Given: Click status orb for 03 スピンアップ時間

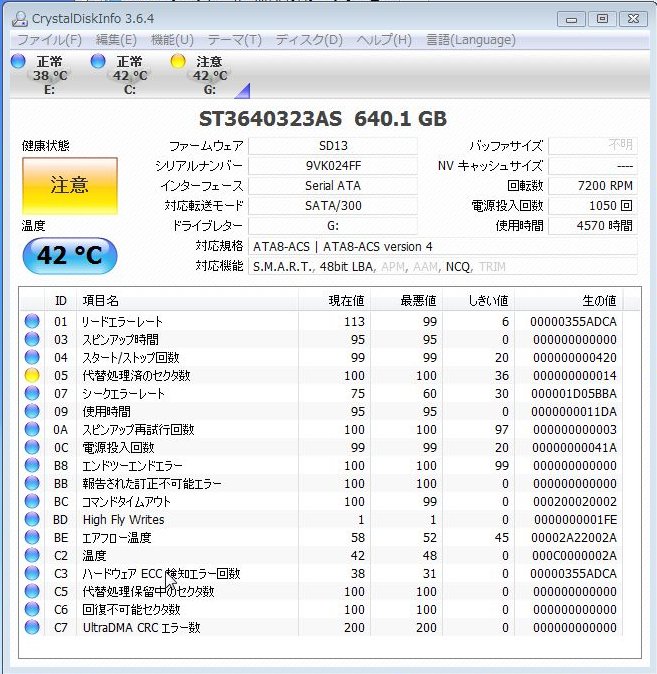Looking at the screenshot, I should coord(32,339).
